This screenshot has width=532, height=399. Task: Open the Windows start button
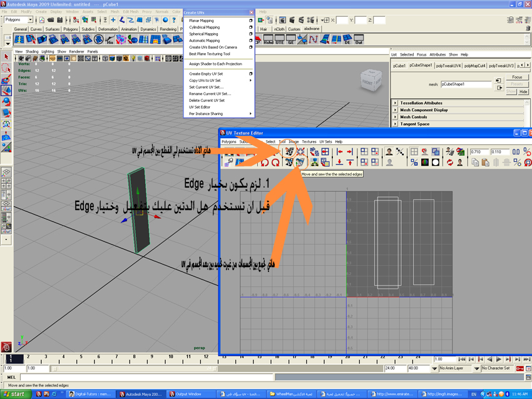pyautogui.click(x=16, y=394)
